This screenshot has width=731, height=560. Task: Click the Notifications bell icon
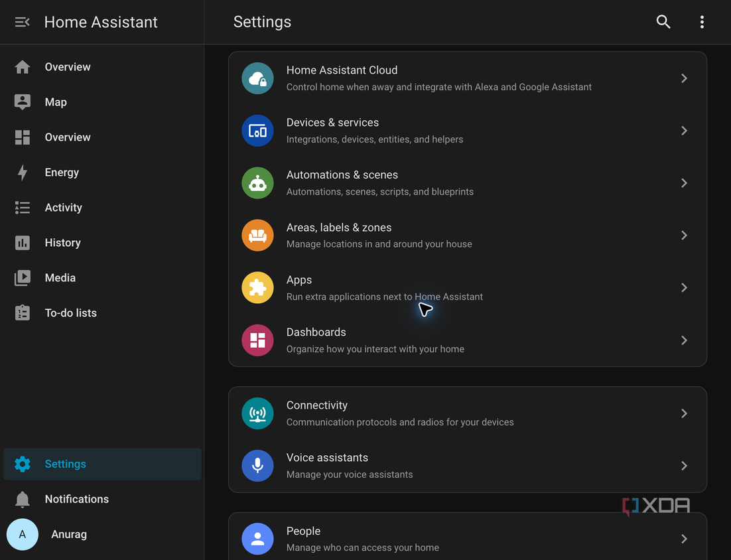23,500
